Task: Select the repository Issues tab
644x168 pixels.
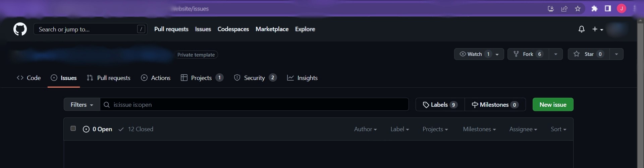Action: click(x=64, y=78)
